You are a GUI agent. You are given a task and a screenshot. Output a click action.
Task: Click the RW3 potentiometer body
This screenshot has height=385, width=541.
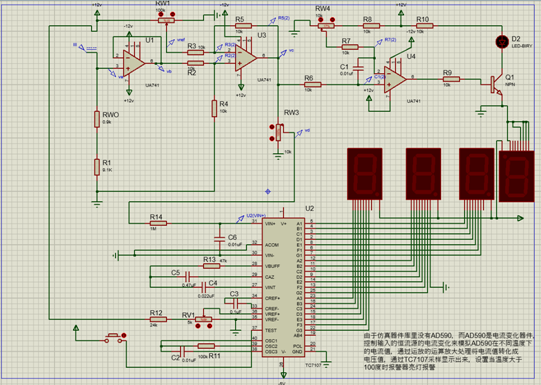pyautogui.click(x=278, y=132)
